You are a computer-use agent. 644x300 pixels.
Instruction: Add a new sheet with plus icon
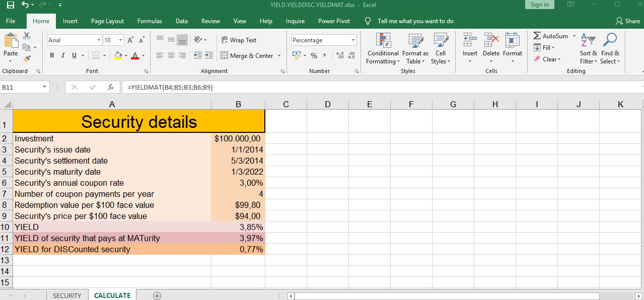157,295
